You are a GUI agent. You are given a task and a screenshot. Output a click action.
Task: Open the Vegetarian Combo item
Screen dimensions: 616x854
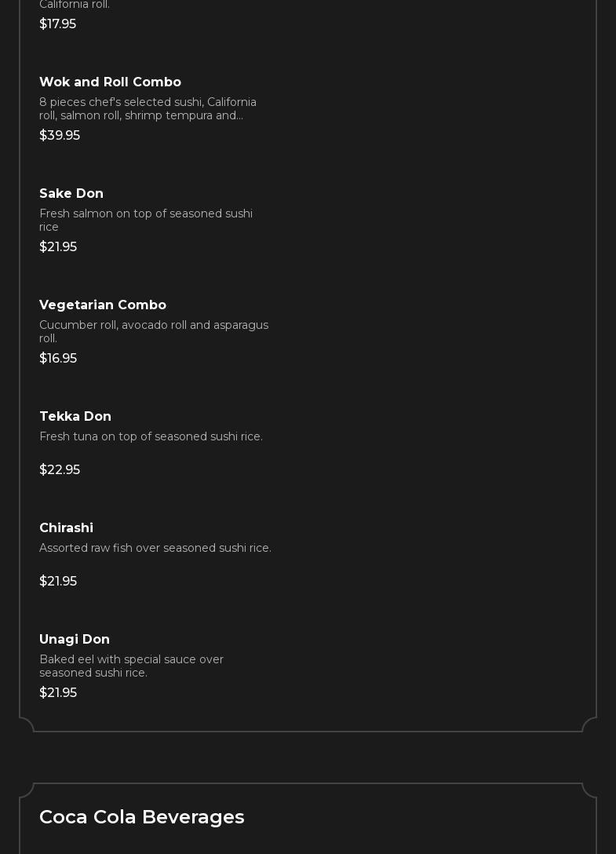[103, 305]
